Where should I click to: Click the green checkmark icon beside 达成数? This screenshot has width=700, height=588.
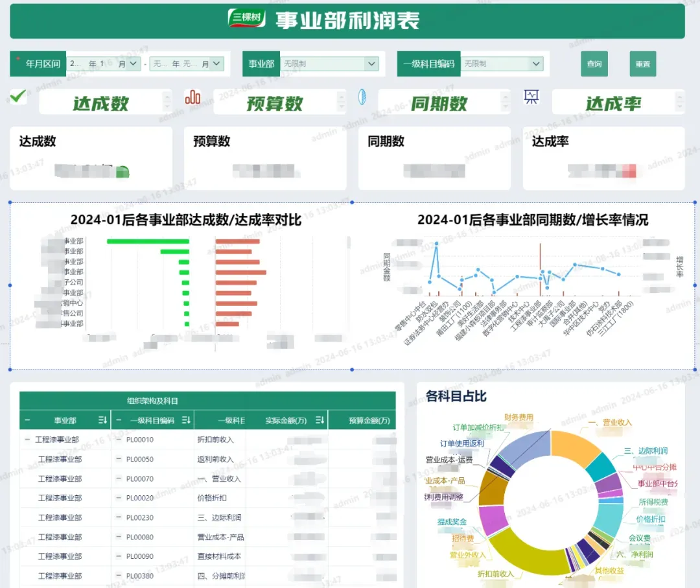coord(18,96)
